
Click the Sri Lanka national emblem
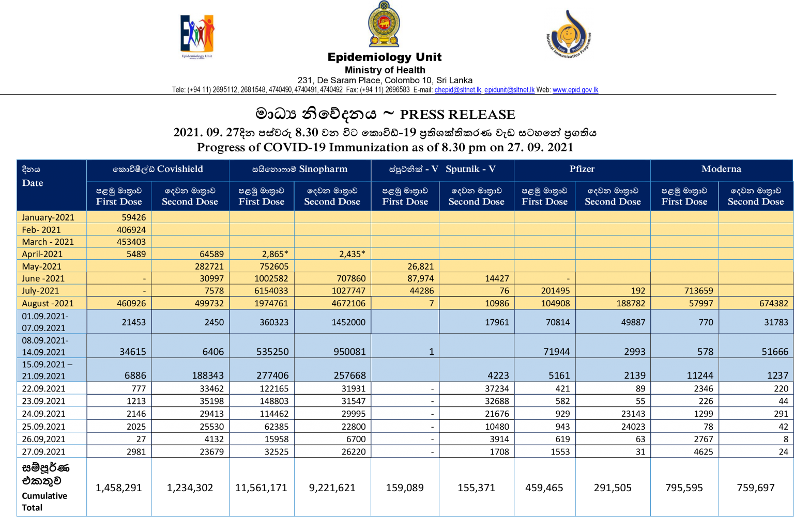coord(384,24)
